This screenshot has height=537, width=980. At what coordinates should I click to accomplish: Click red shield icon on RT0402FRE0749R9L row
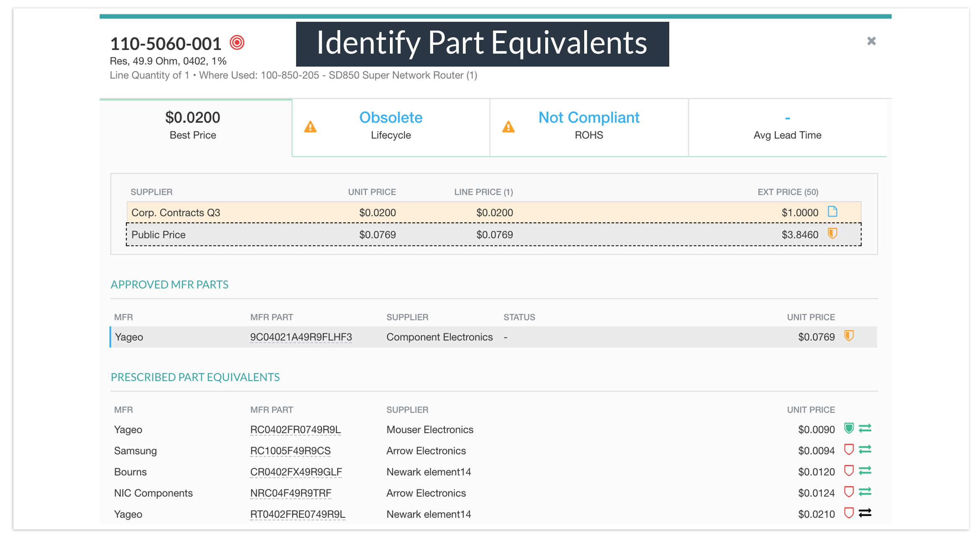[x=849, y=513]
